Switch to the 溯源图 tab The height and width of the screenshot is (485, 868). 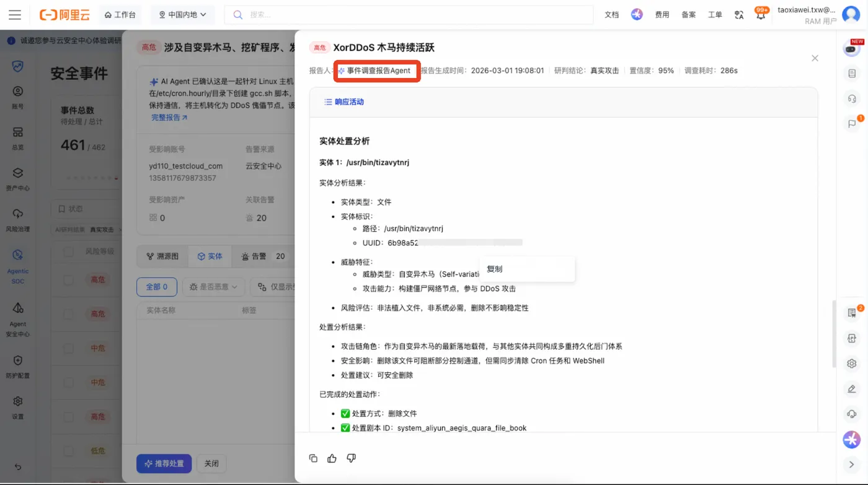pos(162,256)
